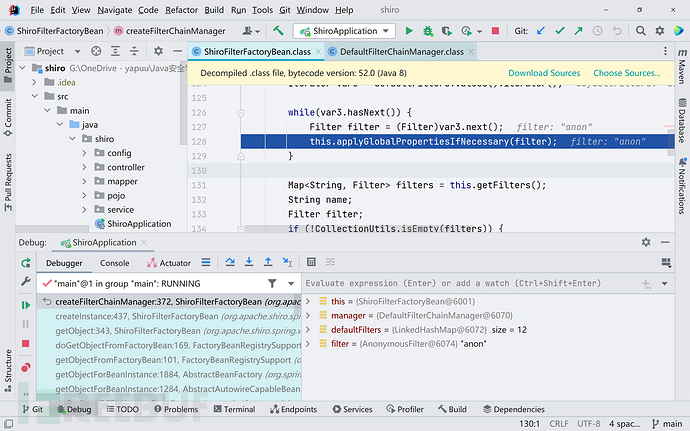The image size is (690, 431).
Task: Click Download Sources link
Action: tap(544, 73)
